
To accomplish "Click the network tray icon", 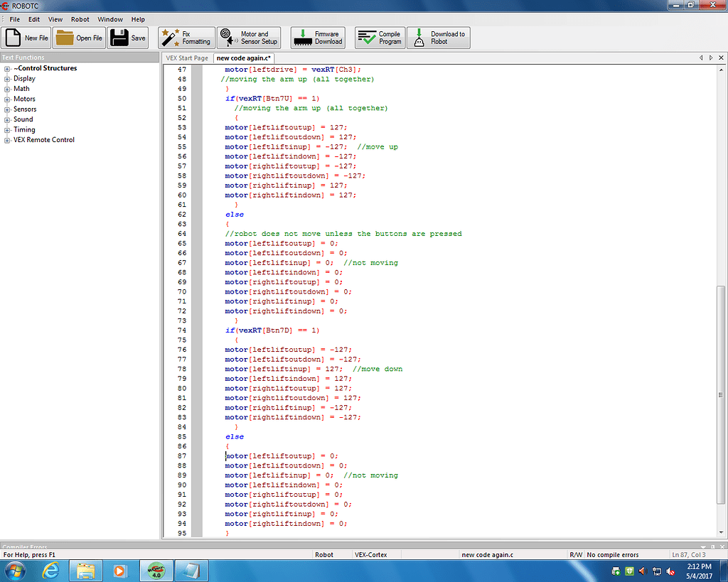I will click(656, 571).
